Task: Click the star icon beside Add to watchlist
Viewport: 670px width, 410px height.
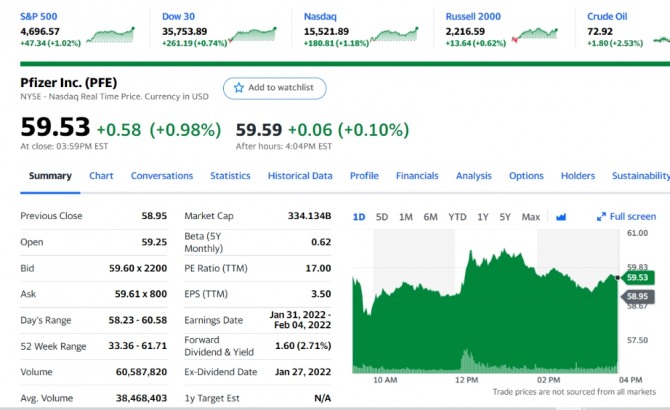Action: [x=239, y=88]
